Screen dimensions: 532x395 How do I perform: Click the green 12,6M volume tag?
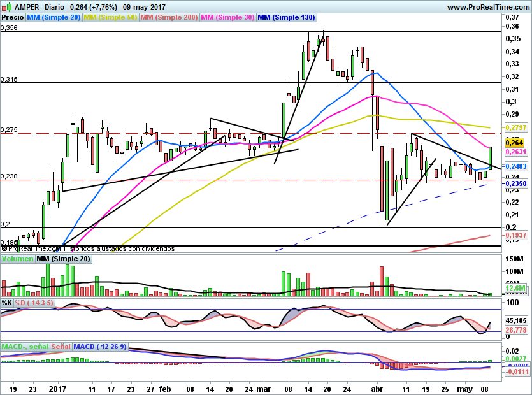(x=514, y=289)
